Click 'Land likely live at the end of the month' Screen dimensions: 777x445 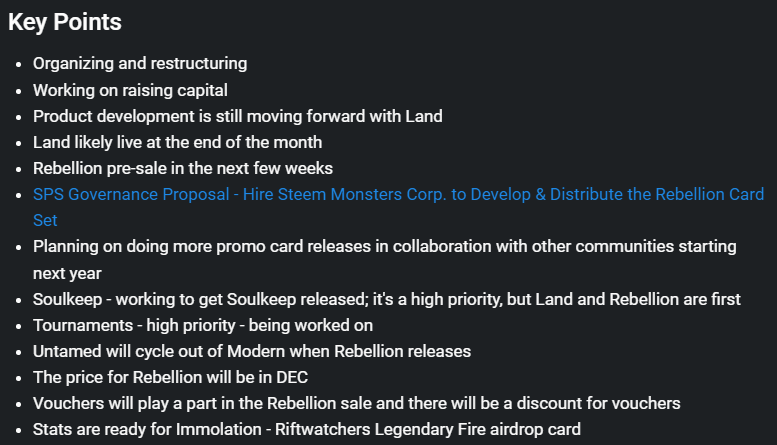point(177,142)
